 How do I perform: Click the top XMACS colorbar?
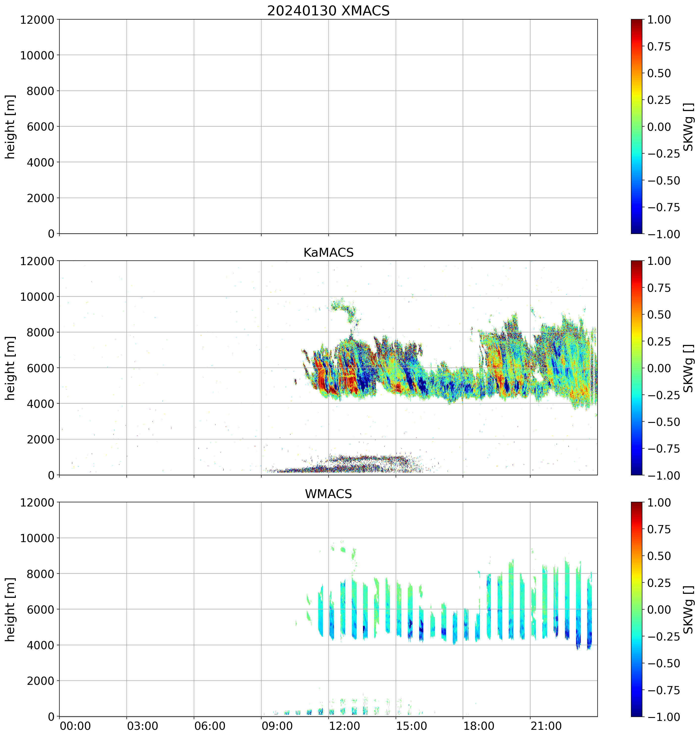click(x=637, y=126)
